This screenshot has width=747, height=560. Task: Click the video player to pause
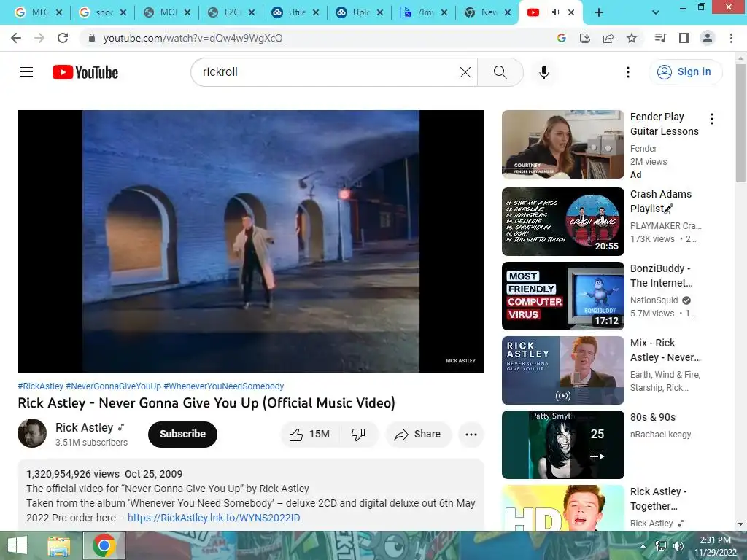tap(251, 241)
